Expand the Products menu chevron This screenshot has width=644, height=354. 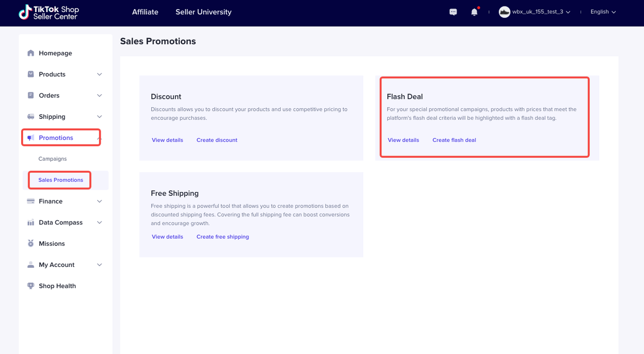tap(99, 75)
